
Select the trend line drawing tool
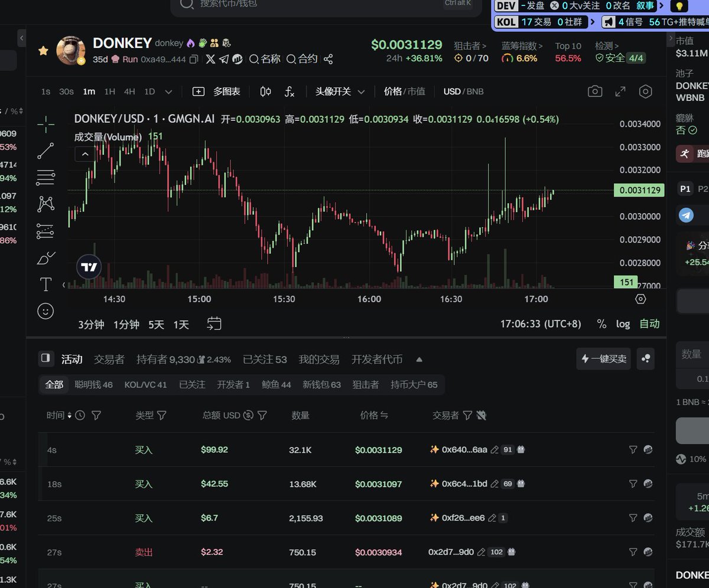tap(45, 151)
